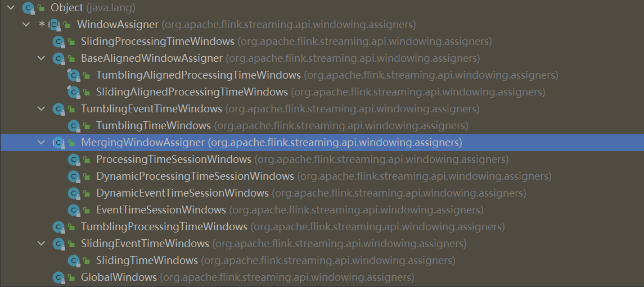This screenshot has height=287, width=644.
Task: Select DynamicProcessingTimeSessionWindows in the tree
Action: 195,176
